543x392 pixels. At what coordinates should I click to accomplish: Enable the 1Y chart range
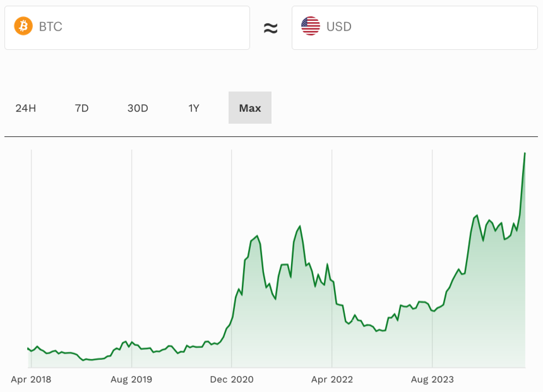tap(193, 107)
